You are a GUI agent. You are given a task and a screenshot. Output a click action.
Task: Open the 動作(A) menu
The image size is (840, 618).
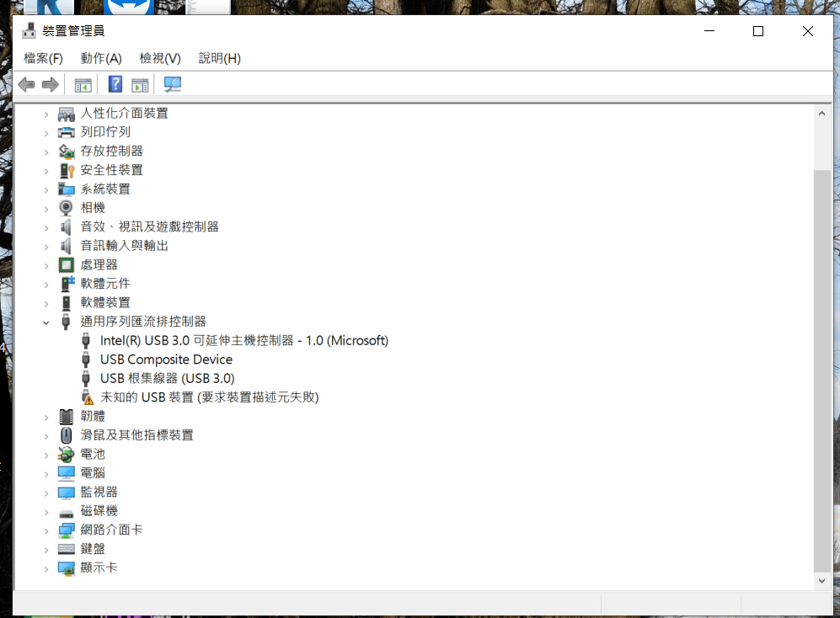[x=101, y=58]
